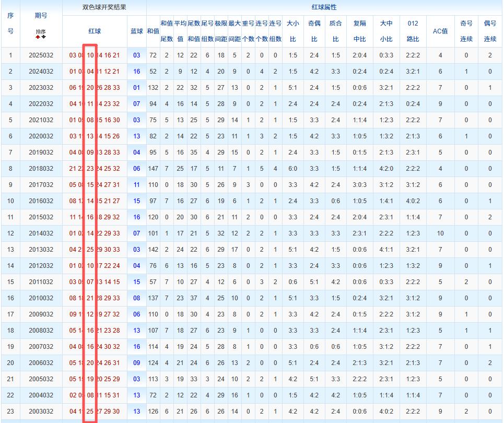Click the 4:2:0 value in row 2018032

(386, 169)
